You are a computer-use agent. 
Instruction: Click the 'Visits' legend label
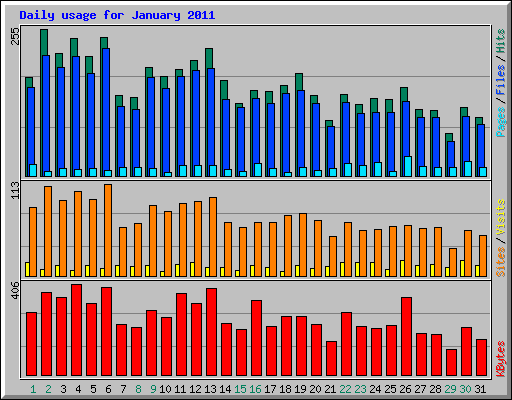[x=500, y=218]
